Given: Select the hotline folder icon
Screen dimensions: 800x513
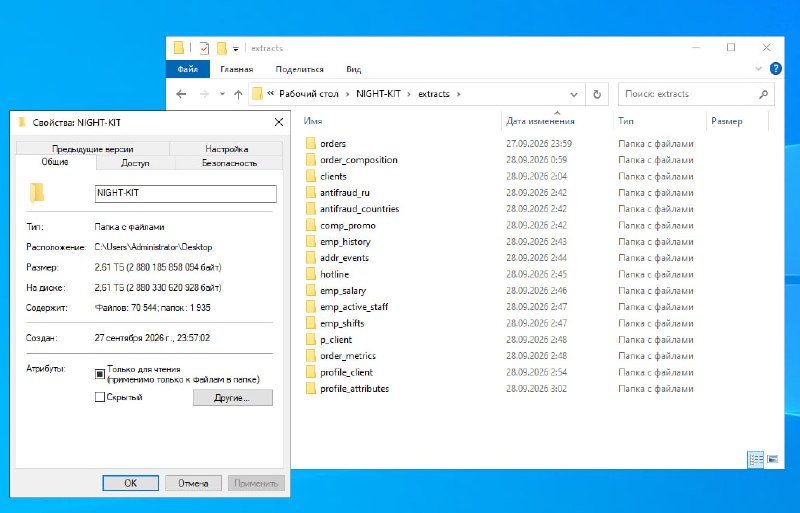Looking at the screenshot, I should tap(311, 274).
